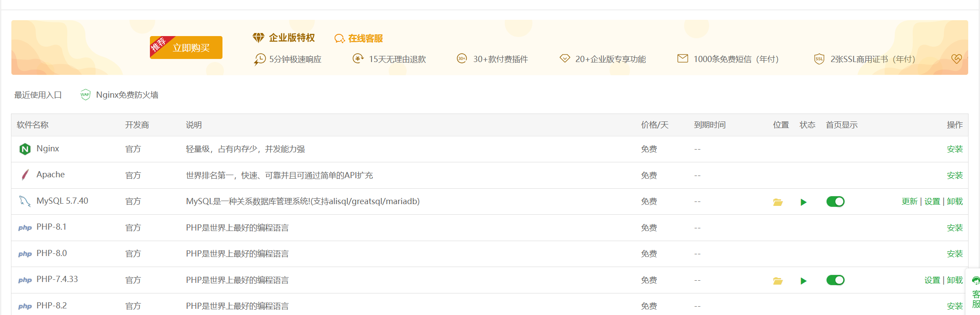Click the PHP-8.2 php icon

click(x=25, y=306)
